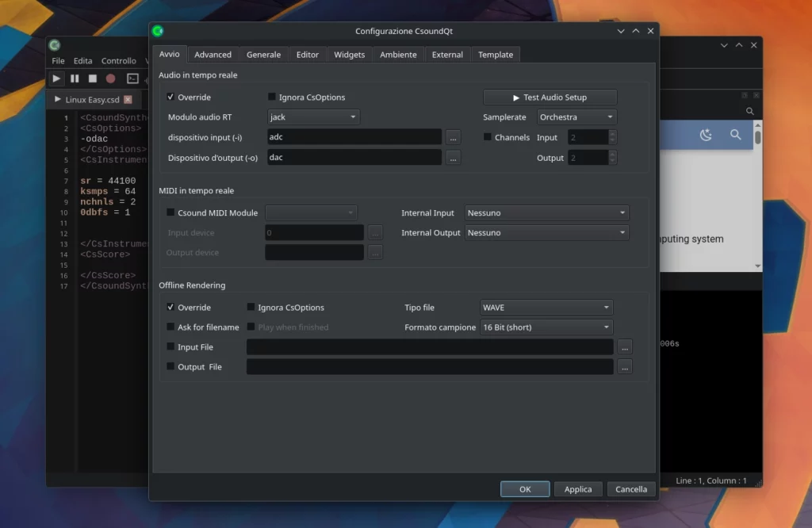This screenshot has width=812, height=528.
Task: Open Tipo file WAVE dropdown
Action: click(546, 308)
